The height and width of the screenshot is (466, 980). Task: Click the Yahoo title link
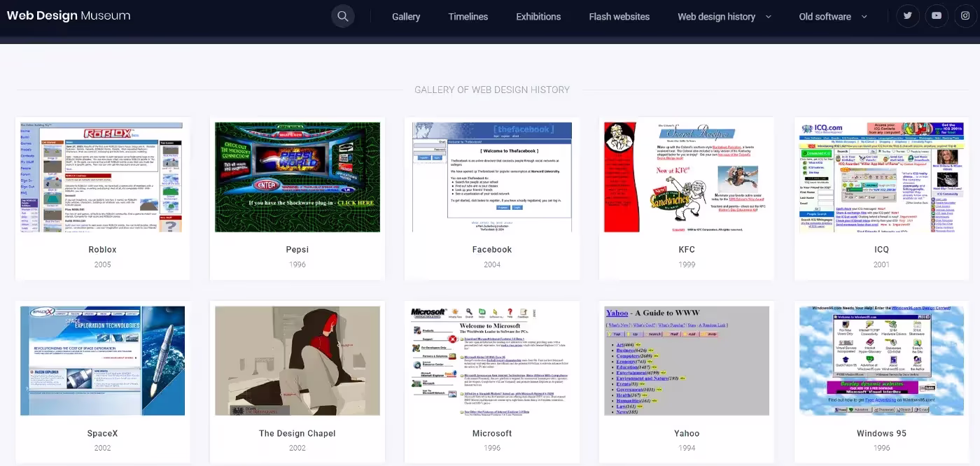coord(687,433)
